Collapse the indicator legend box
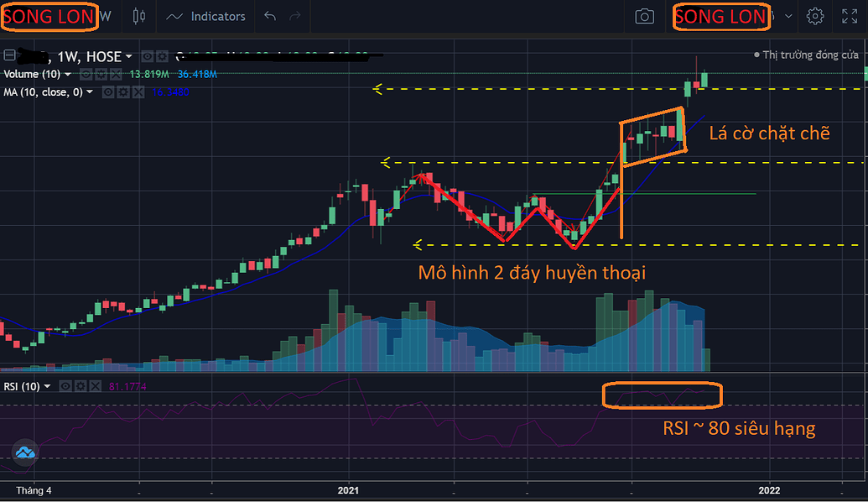 click(9, 55)
